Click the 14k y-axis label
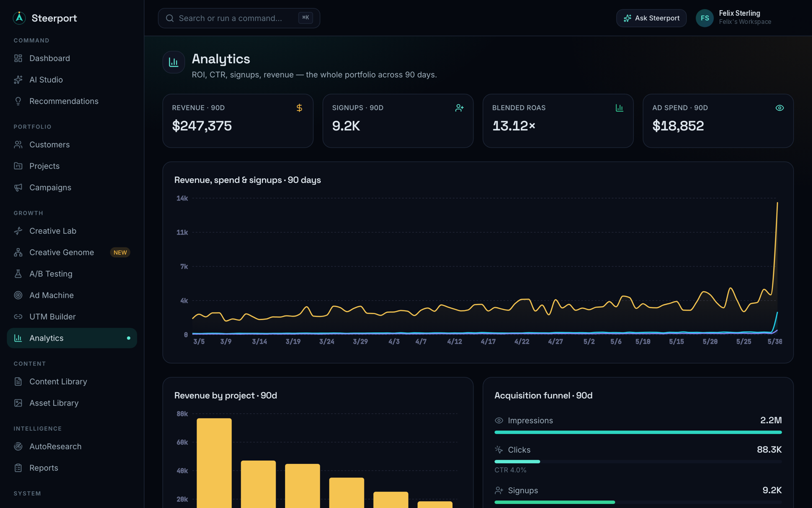The image size is (812, 508). 182,198
